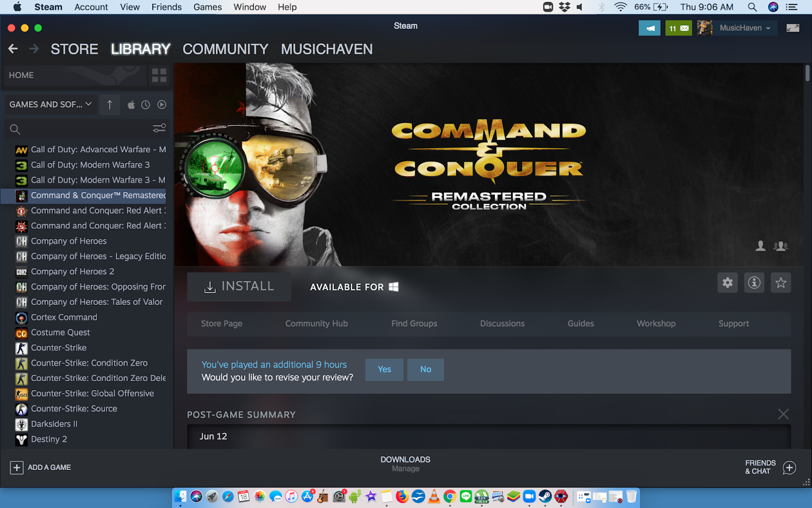Open the game's Store Page link
The width and height of the screenshot is (812, 508).
pos(222,324)
